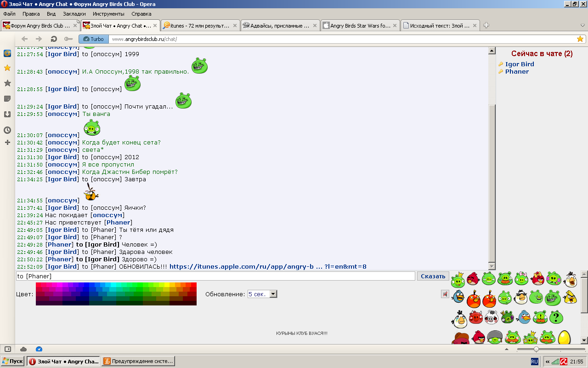Viewport: 588px width, 368px height.
Task: Click smiley panel scrollbar down arrow
Action: [584, 340]
